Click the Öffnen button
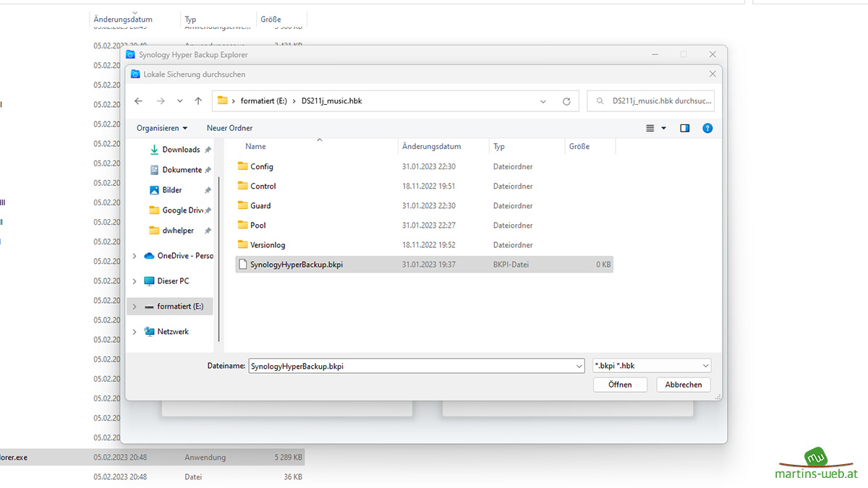868x488 pixels. pyautogui.click(x=620, y=385)
